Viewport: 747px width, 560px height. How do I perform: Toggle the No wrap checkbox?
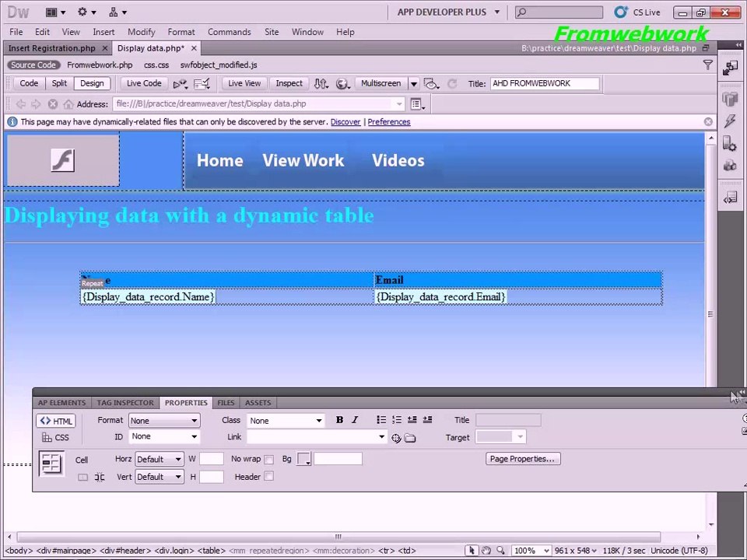pyautogui.click(x=268, y=460)
